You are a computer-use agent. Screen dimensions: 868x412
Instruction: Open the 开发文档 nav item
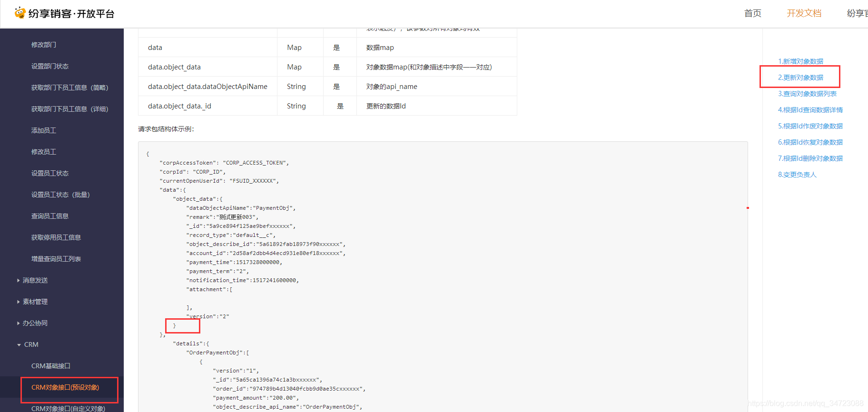tap(804, 13)
